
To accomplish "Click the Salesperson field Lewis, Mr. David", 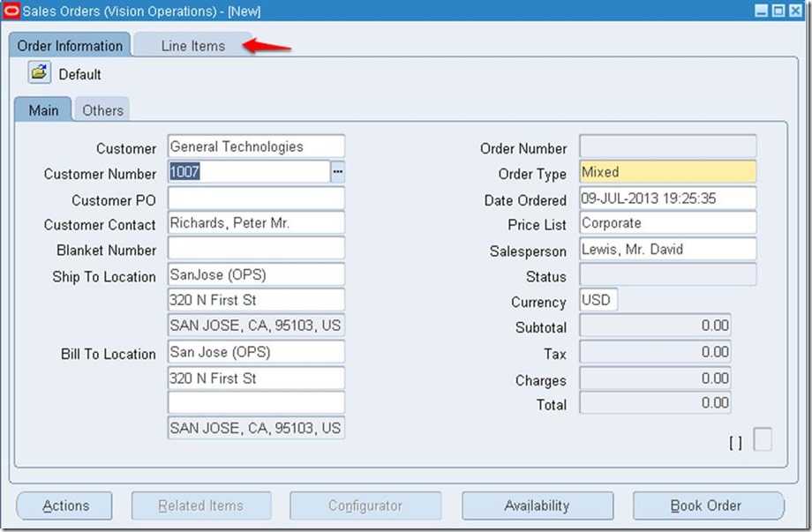I will tap(667, 250).
